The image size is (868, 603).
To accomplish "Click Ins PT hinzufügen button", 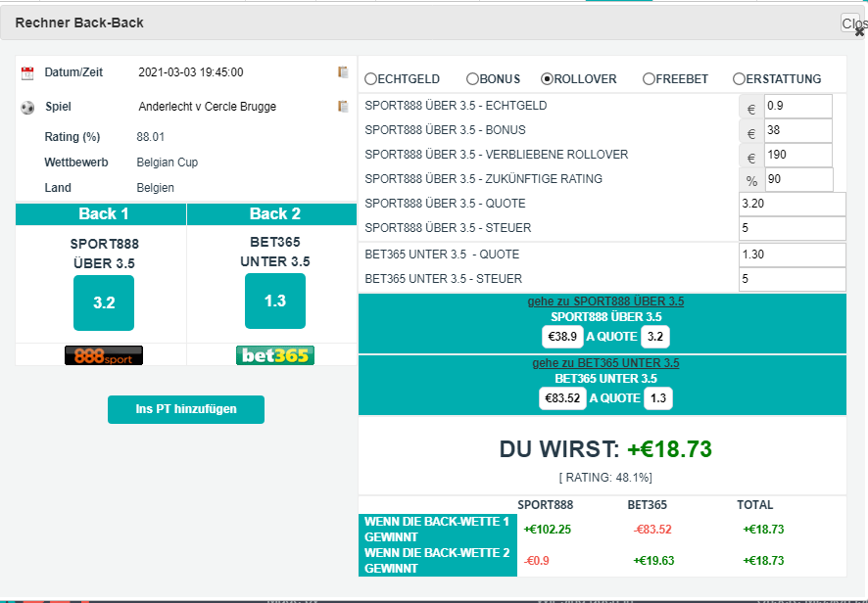I will click(x=186, y=409).
